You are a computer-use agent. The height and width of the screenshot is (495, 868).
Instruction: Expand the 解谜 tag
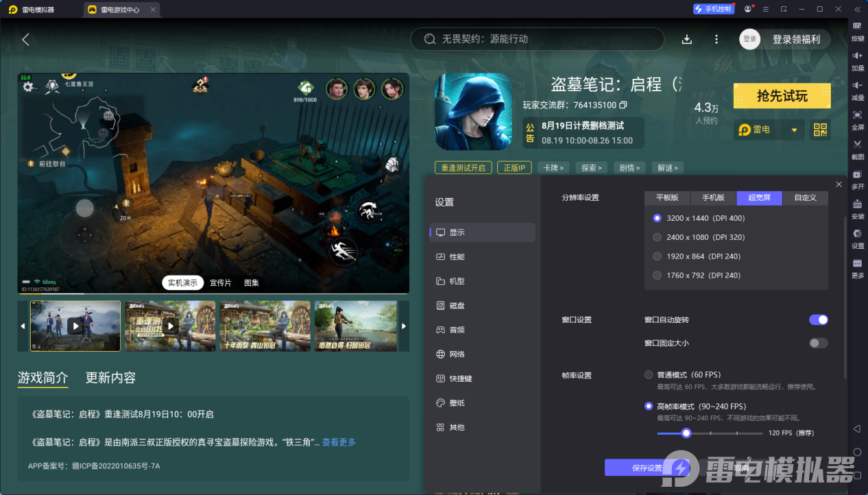pyautogui.click(x=667, y=168)
